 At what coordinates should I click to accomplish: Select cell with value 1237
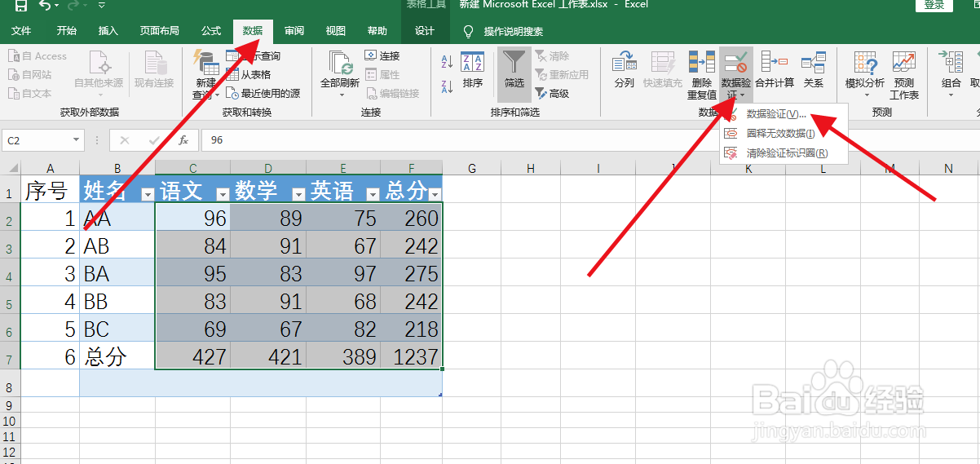pos(412,356)
